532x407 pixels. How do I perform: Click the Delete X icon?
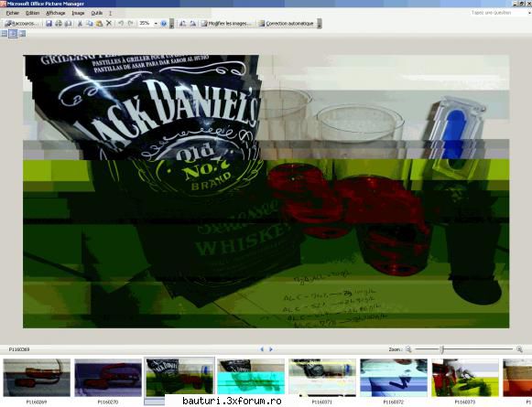click(x=109, y=23)
